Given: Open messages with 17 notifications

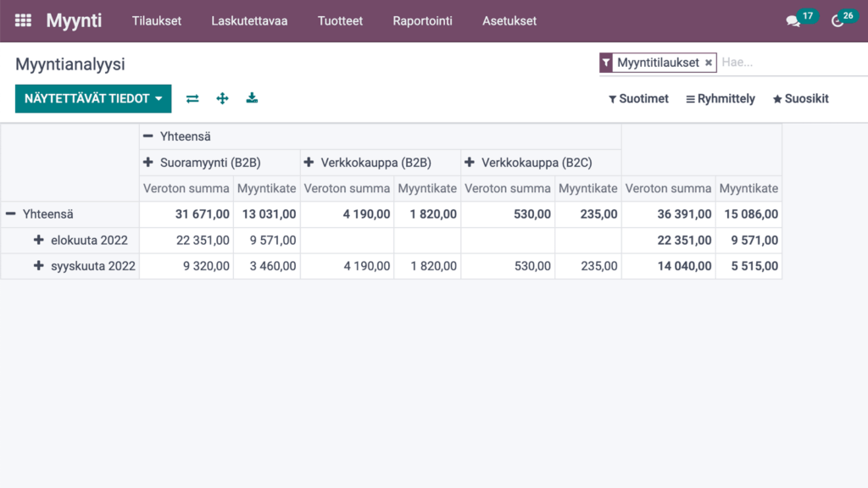Looking at the screenshot, I should (794, 20).
